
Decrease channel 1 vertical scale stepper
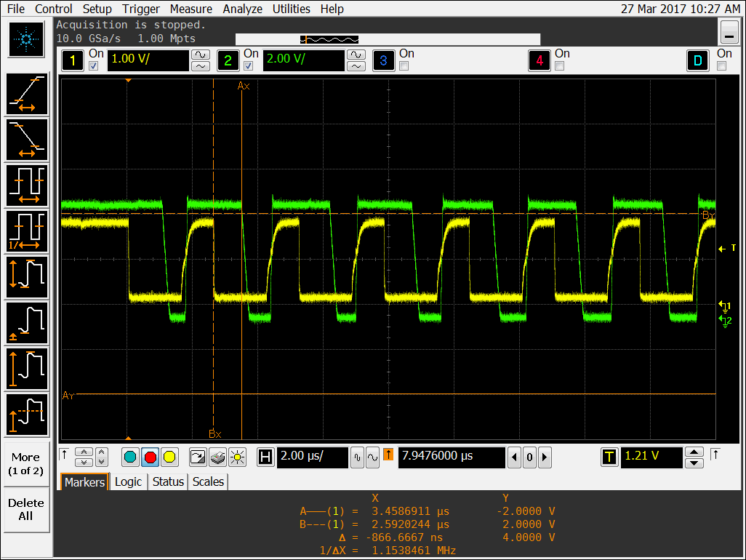pyautogui.click(x=200, y=66)
